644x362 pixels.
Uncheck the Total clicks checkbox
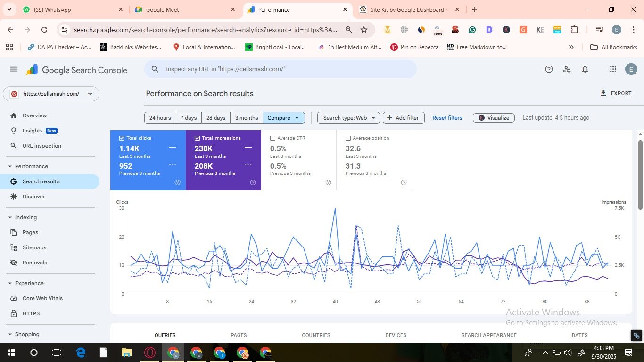point(122,138)
